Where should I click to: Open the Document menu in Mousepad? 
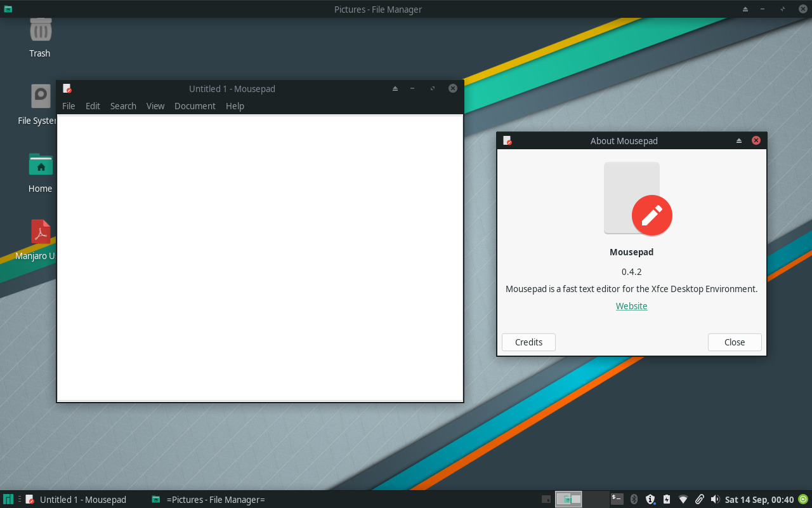pyautogui.click(x=195, y=106)
